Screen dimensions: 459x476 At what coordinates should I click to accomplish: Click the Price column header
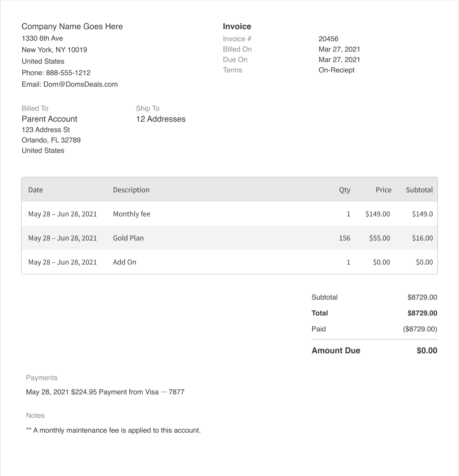tap(384, 190)
